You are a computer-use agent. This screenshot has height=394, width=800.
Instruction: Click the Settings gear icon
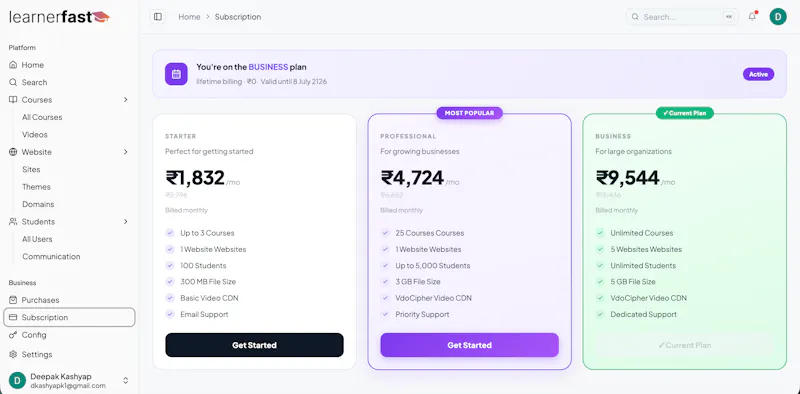(13, 354)
